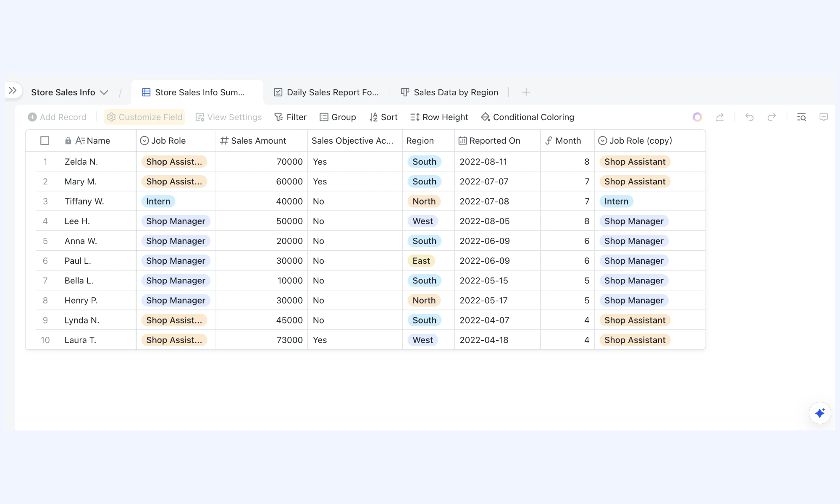Viewport: 840px width, 504px height.
Task: Click the hash icon in Sales Amount header
Action: tap(224, 141)
